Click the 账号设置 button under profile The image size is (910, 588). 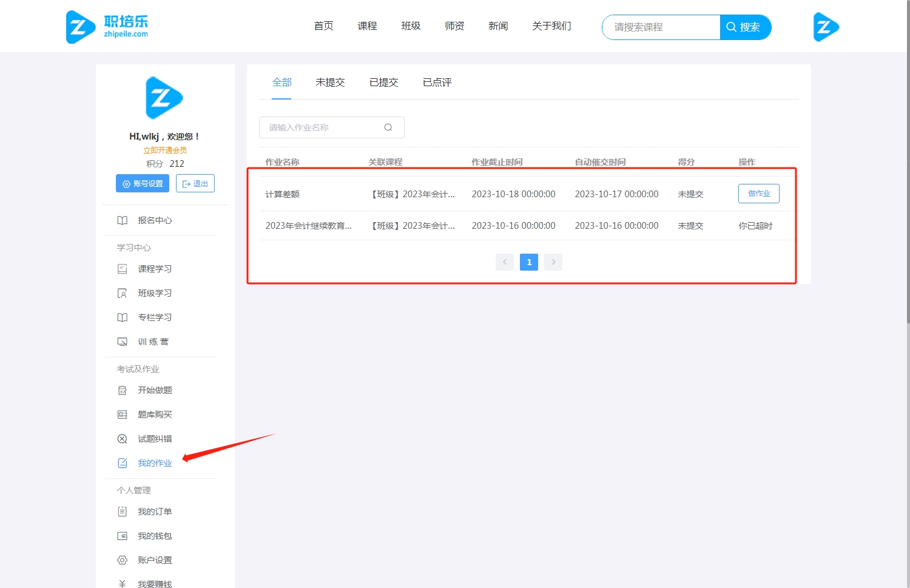pos(143,183)
